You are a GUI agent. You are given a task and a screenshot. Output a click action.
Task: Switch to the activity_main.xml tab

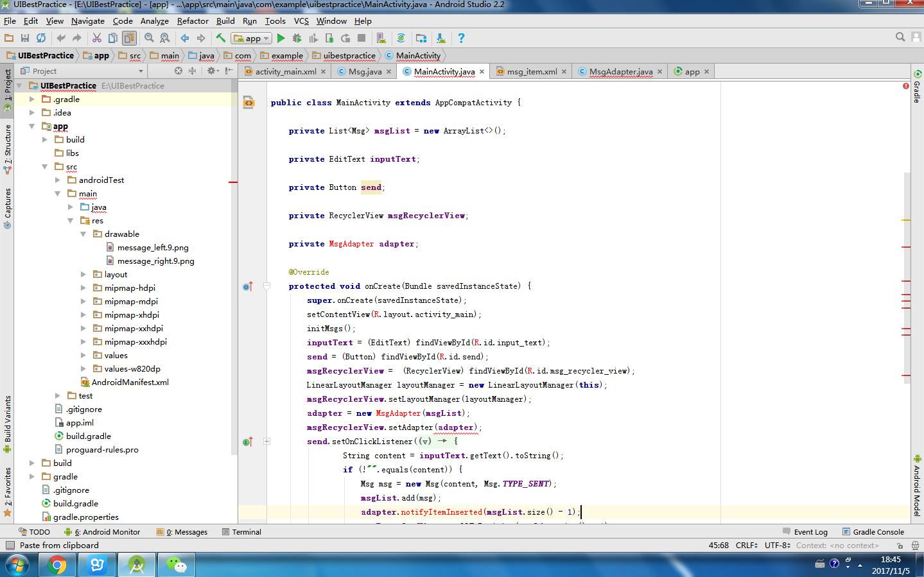[x=286, y=72]
